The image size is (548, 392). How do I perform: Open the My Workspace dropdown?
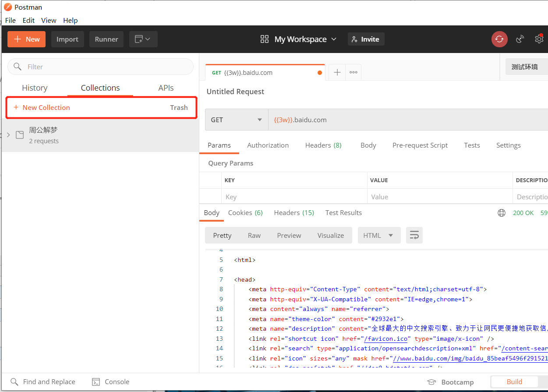point(305,39)
